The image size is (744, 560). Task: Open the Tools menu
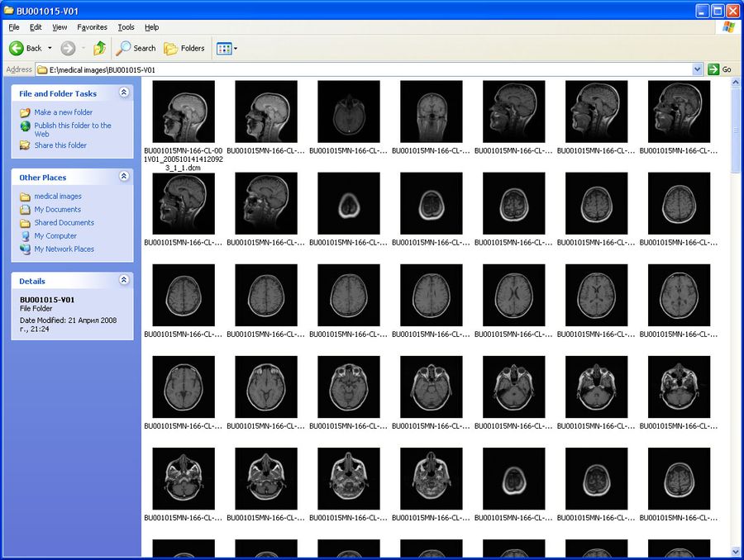[x=126, y=27]
